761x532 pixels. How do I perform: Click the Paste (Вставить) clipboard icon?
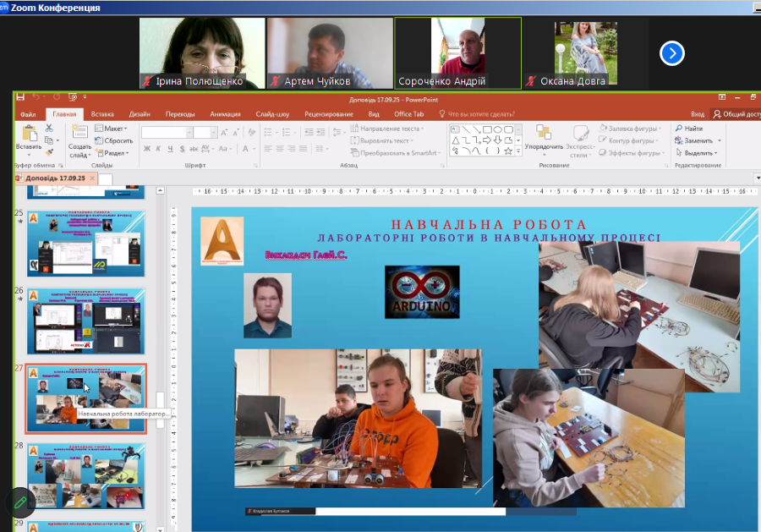[30, 134]
